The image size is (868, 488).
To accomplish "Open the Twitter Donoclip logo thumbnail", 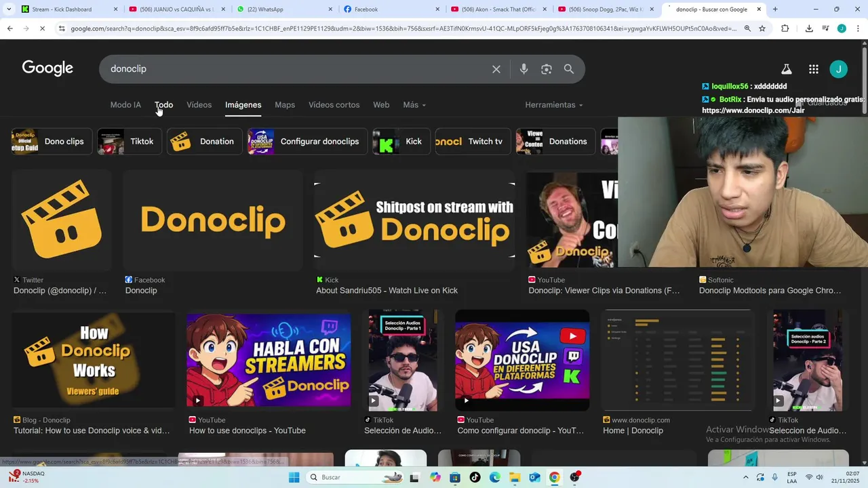I will pyautogui.click(x=62, y=220).
